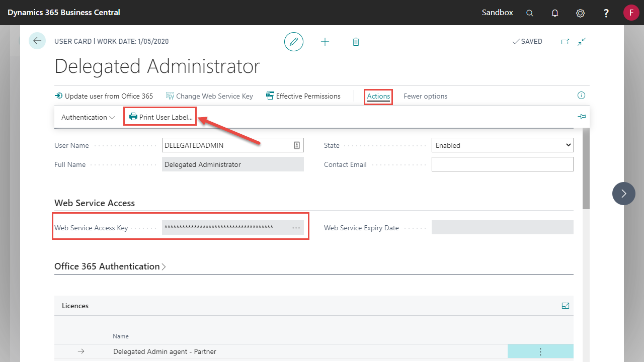The height and width of the screenshot is (362, 644).
Task: Click the Contact Email field
Action: pos(503,164)
